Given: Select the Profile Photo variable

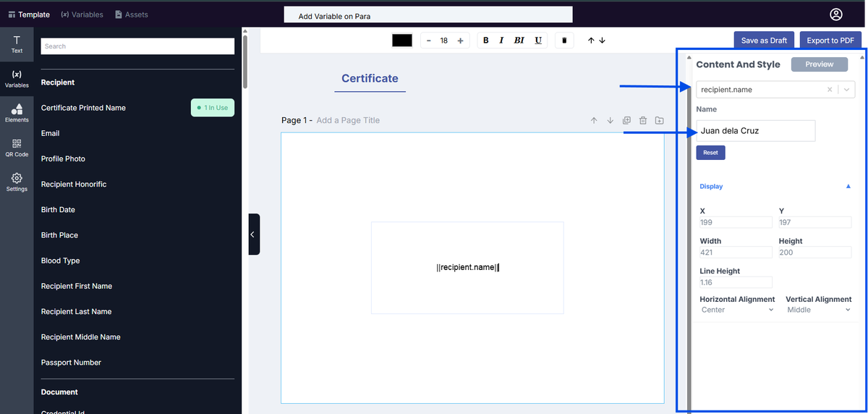Looking at the screenshot, I should click(x=63, y=159).
